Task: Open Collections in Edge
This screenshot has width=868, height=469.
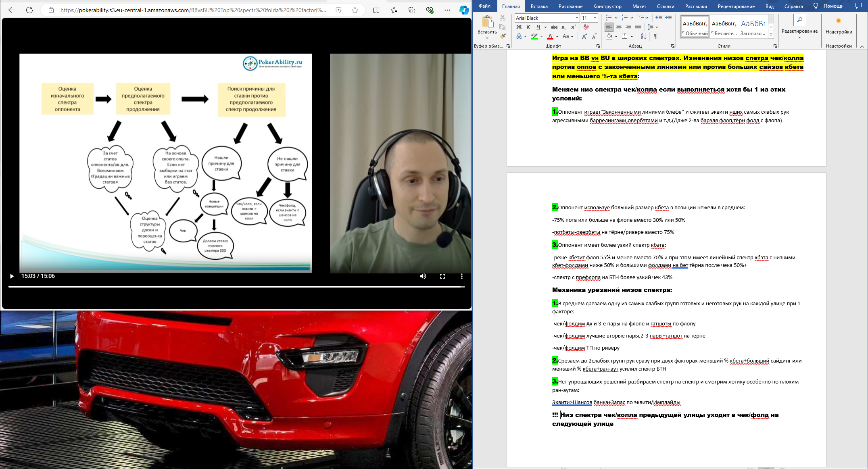Action: (x=412, y=10)
